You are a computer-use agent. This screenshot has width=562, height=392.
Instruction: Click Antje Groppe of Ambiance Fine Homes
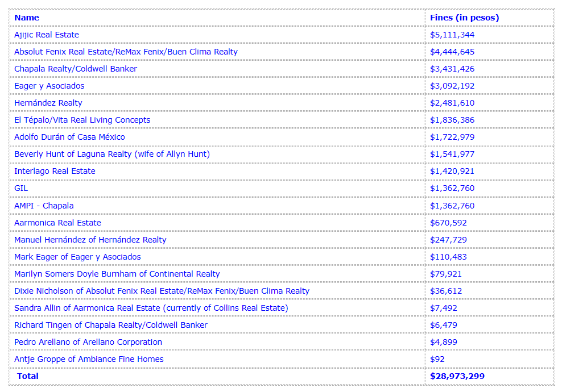pyautogui.click(x=89, y=359)
